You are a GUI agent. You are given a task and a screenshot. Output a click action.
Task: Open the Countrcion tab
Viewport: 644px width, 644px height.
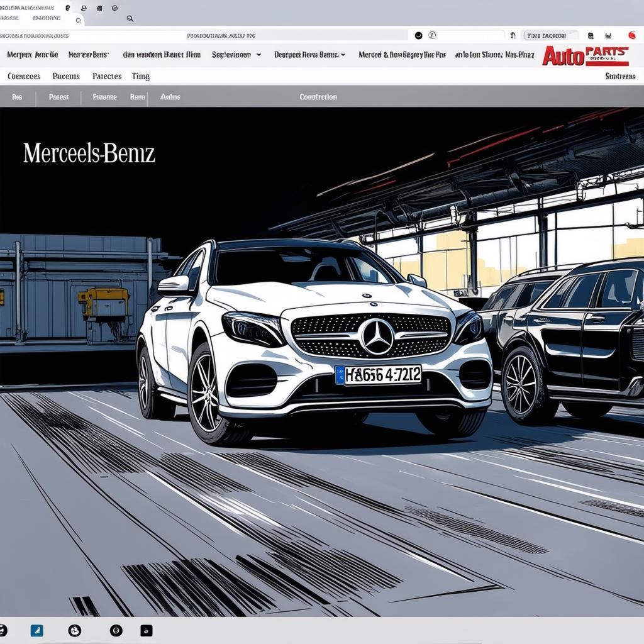[x=318, y=97]
